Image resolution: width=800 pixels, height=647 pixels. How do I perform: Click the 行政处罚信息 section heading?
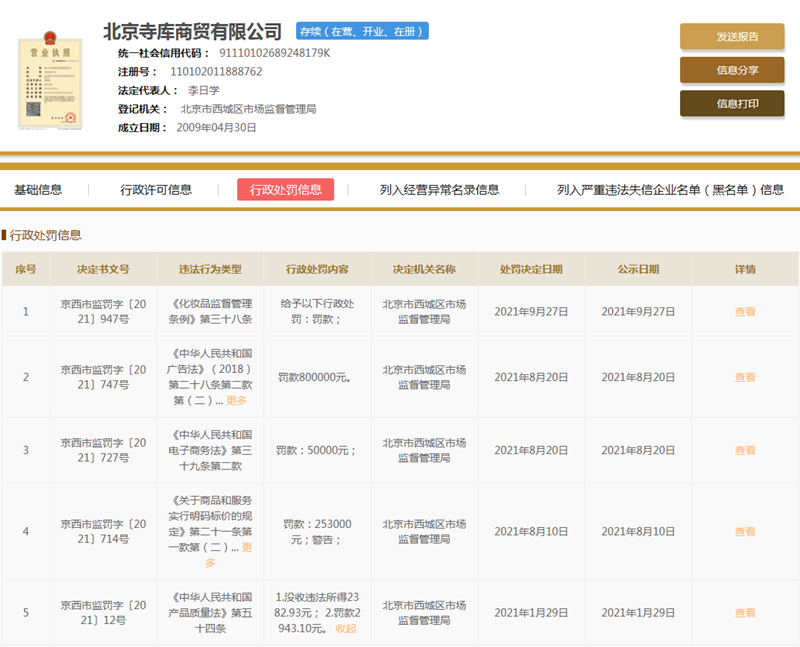(x=45, y=235)
